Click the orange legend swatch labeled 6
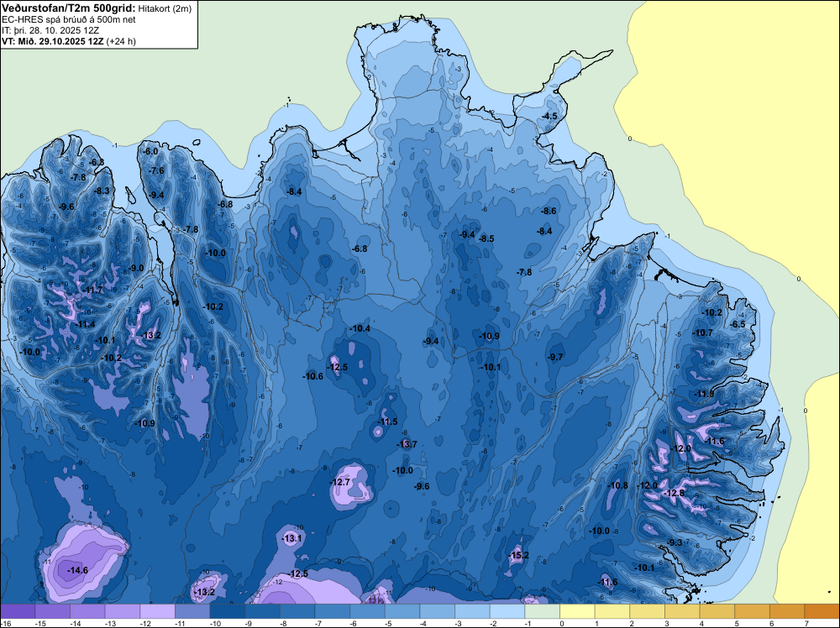This screenshot has height=628, width=840. (x=788, y=611)
